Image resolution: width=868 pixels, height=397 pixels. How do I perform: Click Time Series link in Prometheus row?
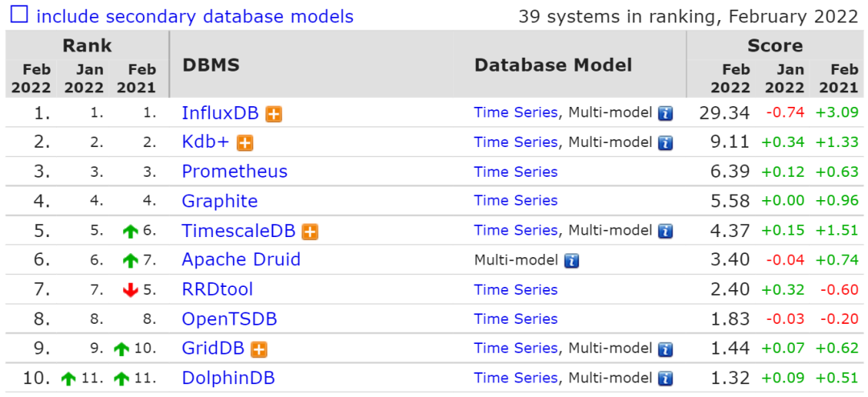(516, 172)
